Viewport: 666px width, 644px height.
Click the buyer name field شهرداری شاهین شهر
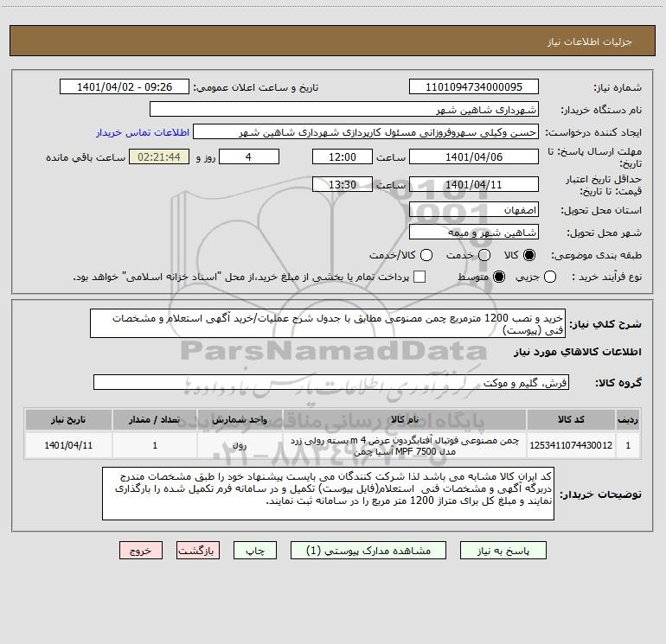(x=344, y=110)
